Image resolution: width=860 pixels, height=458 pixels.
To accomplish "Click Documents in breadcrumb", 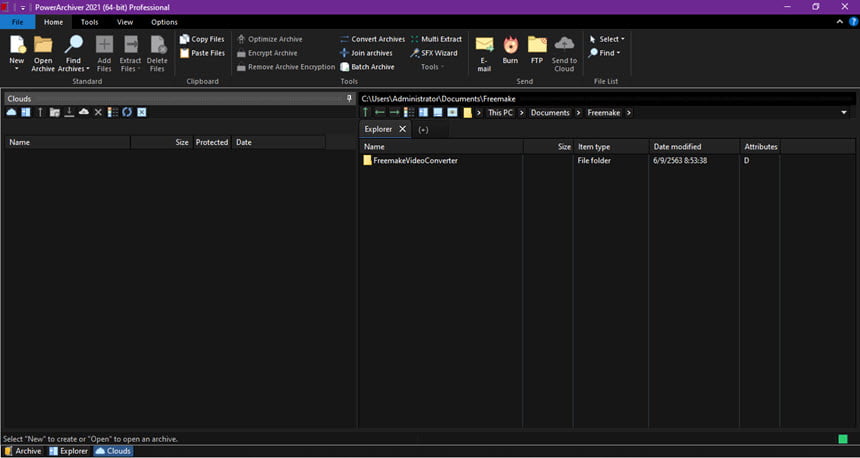I will point(550,112).
